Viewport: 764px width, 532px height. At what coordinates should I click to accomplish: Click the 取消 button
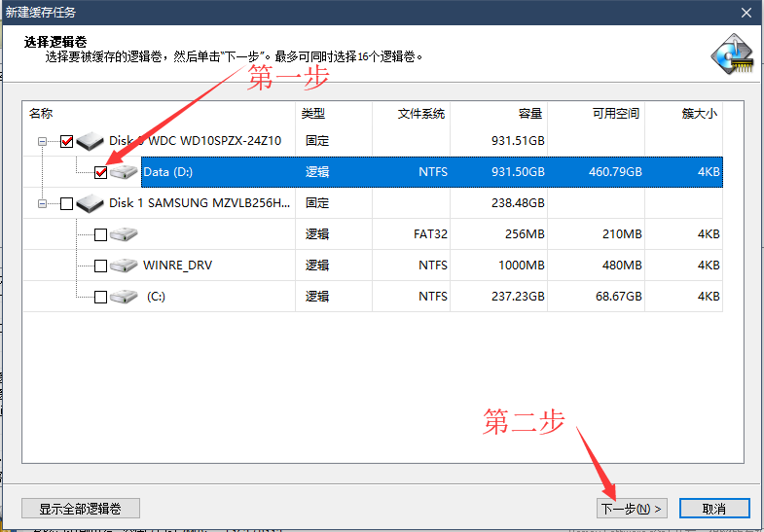[x=713, y=509]
